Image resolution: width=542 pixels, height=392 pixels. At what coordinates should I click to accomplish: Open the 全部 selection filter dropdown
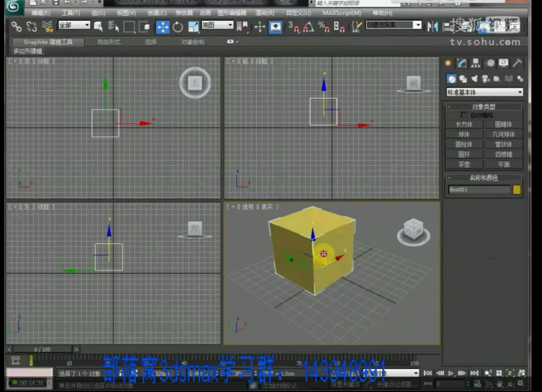tap(74, 25)
